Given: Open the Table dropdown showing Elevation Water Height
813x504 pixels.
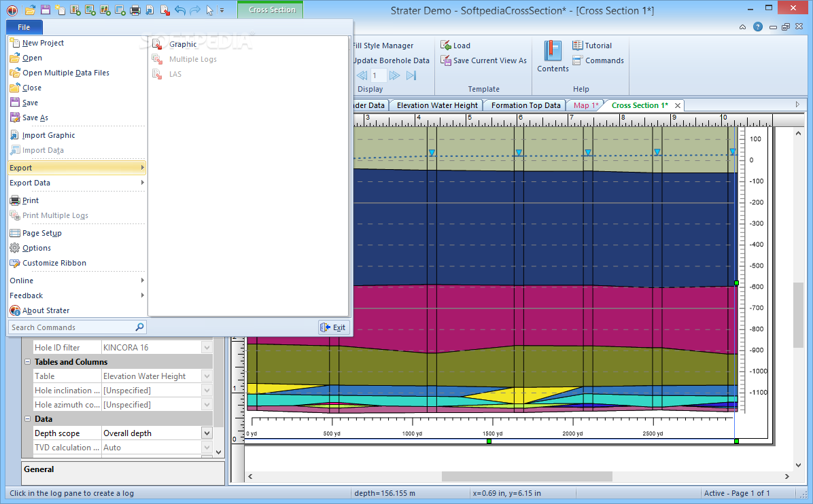Looking at the screenshot, I should (207, 376).
